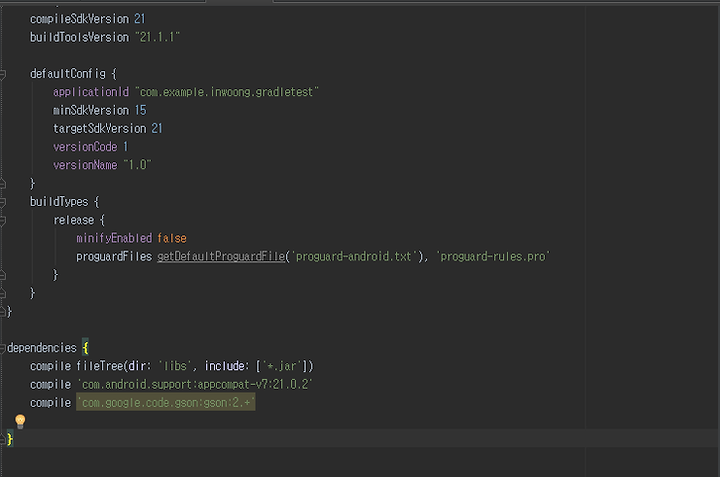Click the buildToolsVersion keyword

pos(79,37)
